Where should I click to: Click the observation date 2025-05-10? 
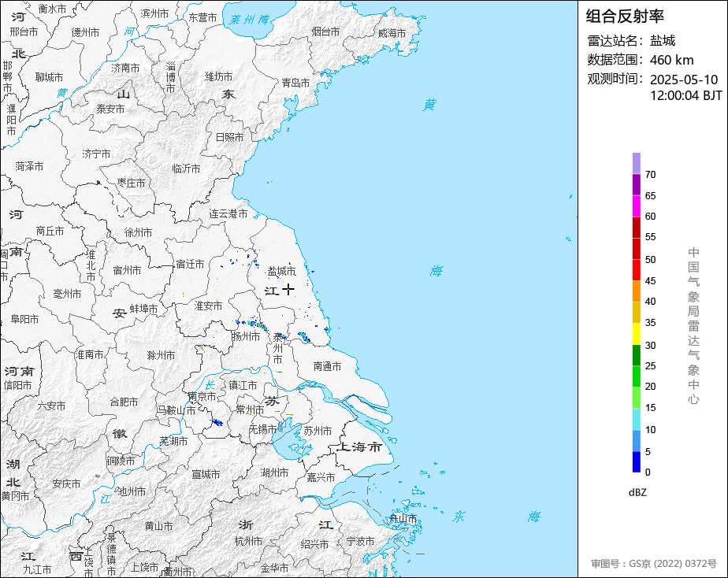point(684,80)
